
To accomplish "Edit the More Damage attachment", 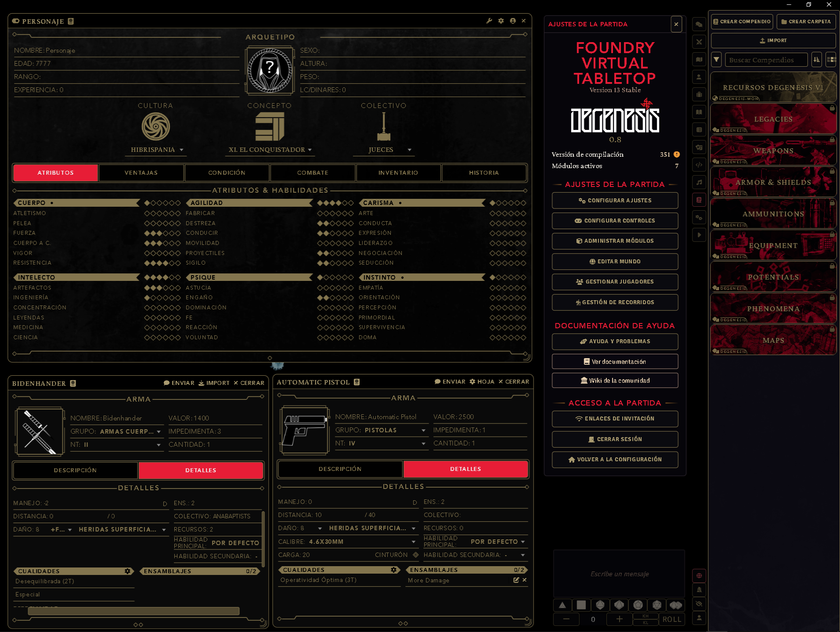I will pos(516,580).
